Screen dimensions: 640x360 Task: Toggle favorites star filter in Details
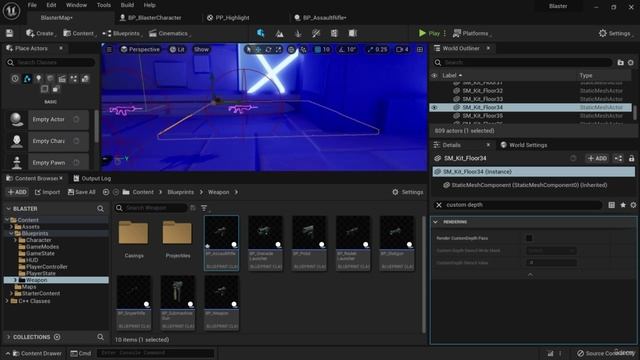(x=623, y=205)
